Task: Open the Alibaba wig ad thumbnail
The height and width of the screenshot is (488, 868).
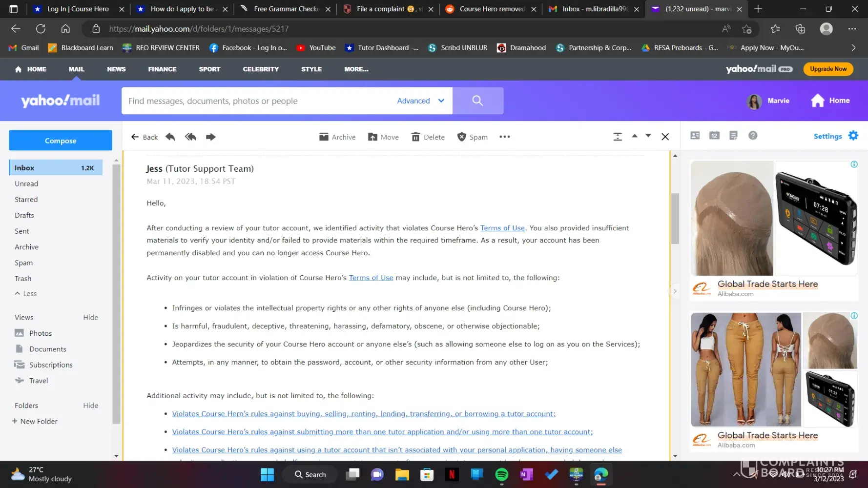Action: click(x=732, y=218)
